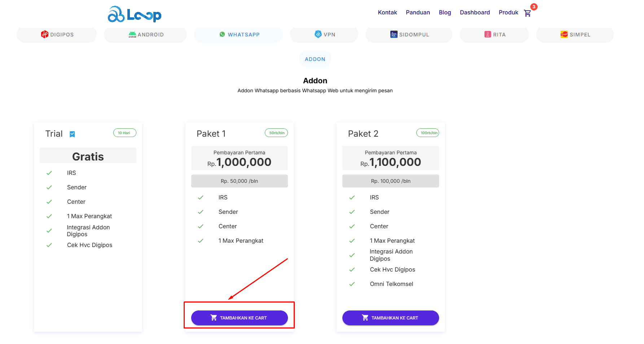Open the shopping cart icon
The height and width of the screenshot is (344, 644).
(x=527, y=13)
